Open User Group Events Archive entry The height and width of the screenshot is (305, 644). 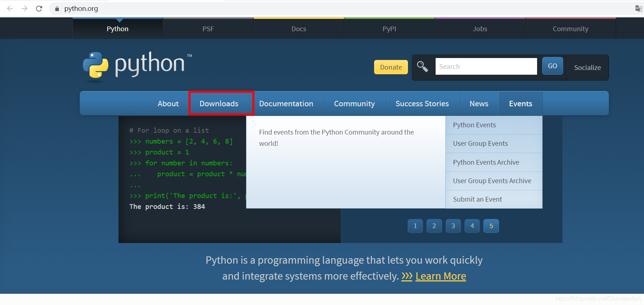494,181
